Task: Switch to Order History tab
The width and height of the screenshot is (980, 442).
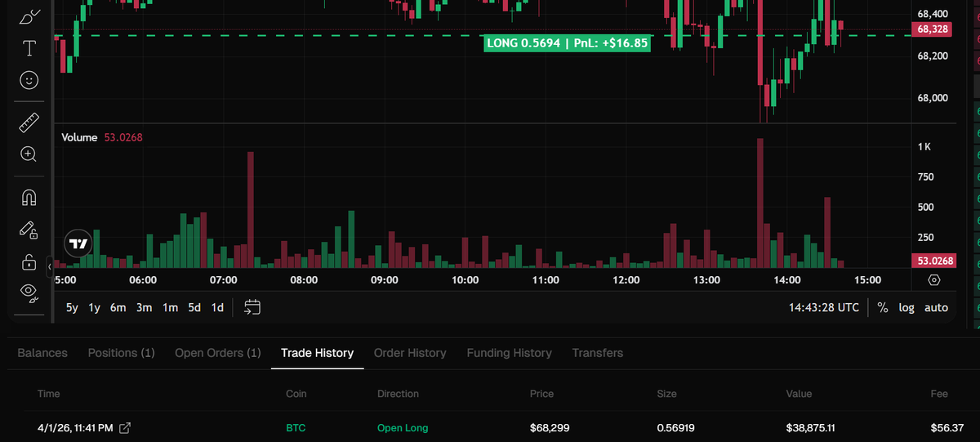Action: click(410, 353)
